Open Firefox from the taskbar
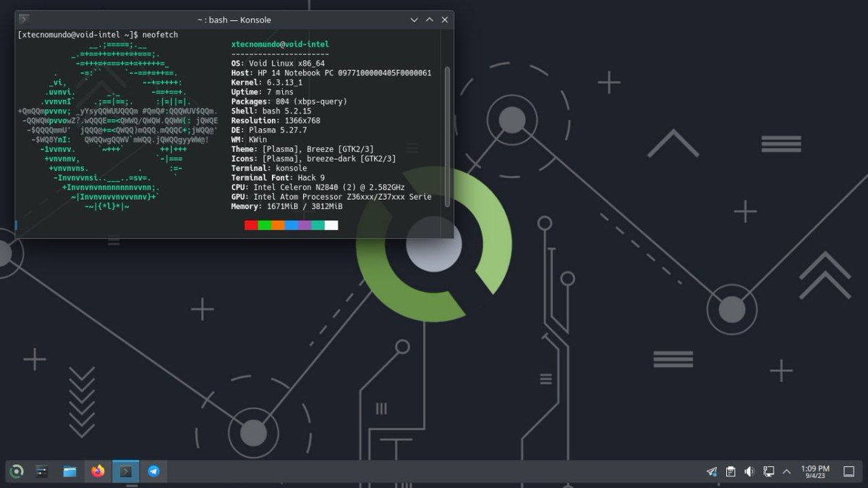 [98, 471]
